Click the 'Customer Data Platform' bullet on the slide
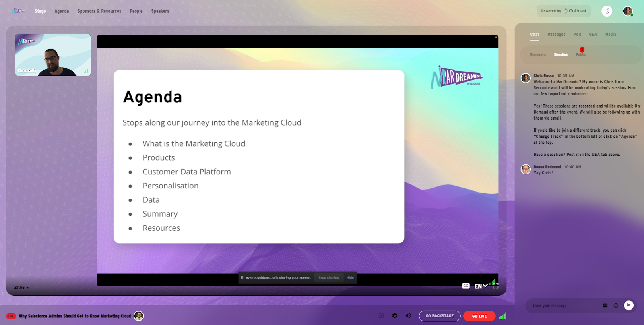Viewport: 644px width, 325px height. pyautogui.click(x=187, y=172)
